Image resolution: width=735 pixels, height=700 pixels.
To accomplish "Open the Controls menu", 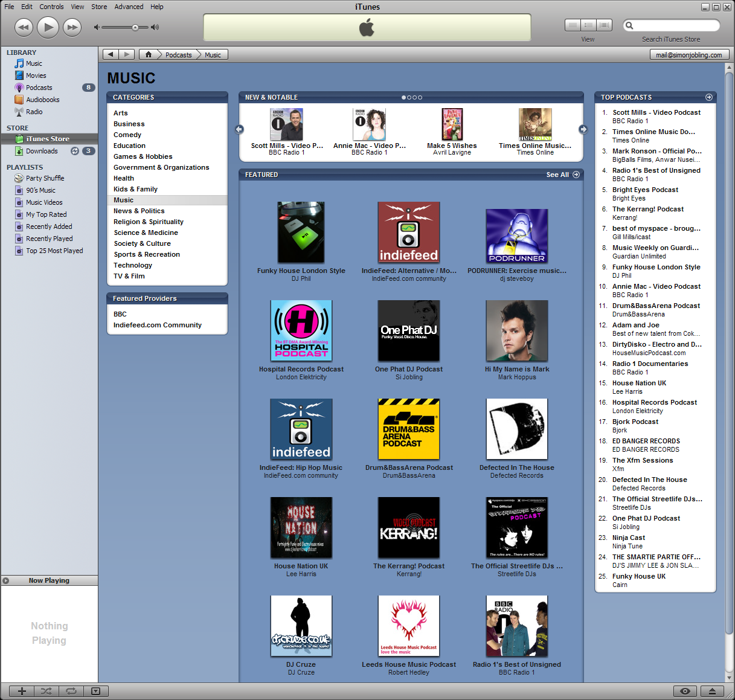I will [x=51, y=7].
